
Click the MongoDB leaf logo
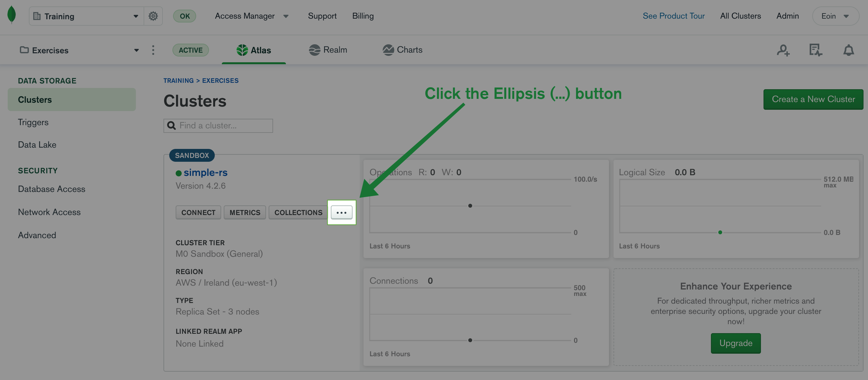click(x=12, y=15)
